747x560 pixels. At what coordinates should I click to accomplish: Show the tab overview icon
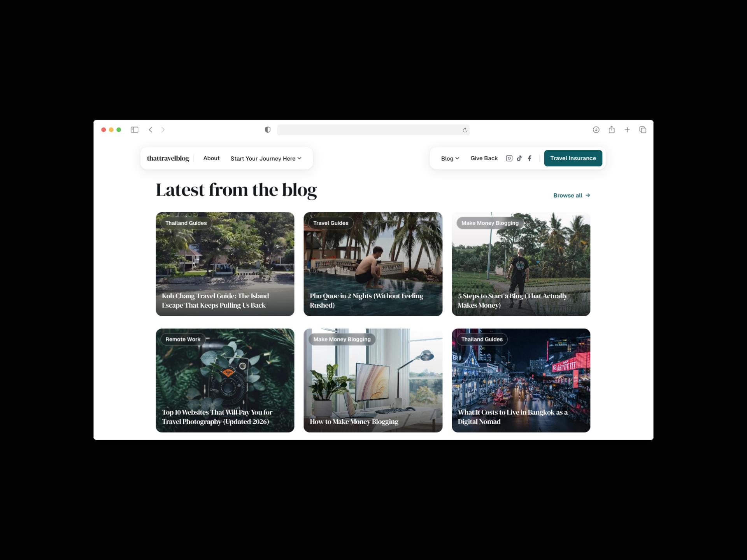coord(643,129)
